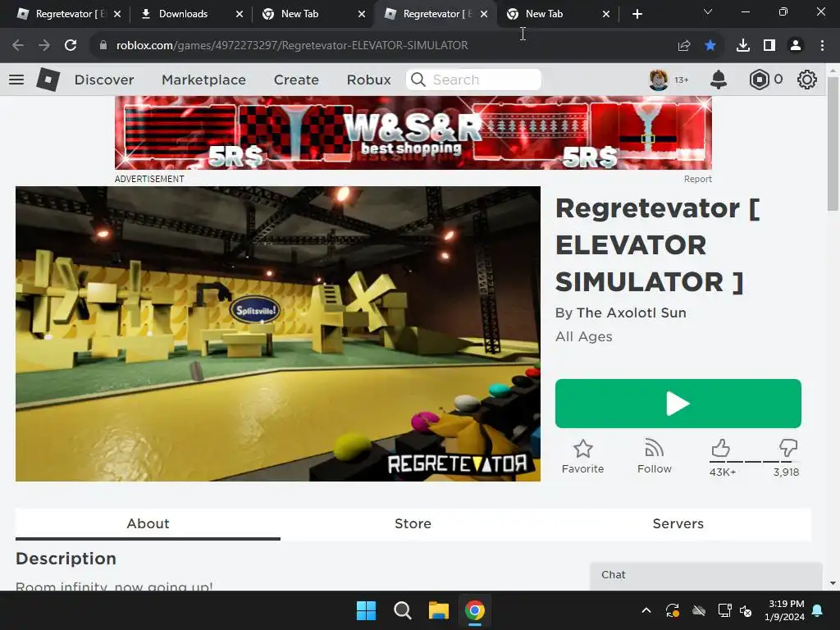
Task: Start the game with the green play button
Action: [678, 404]
